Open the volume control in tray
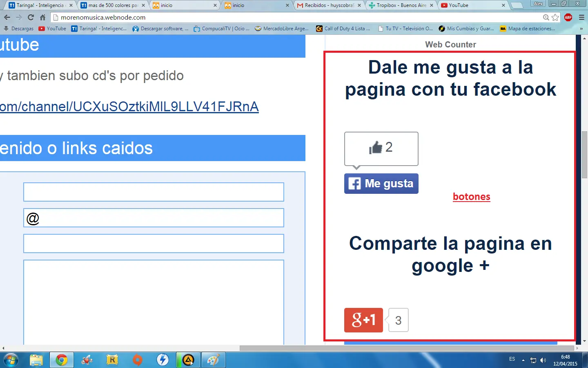588x368 pixels. (x=543, y=360)
